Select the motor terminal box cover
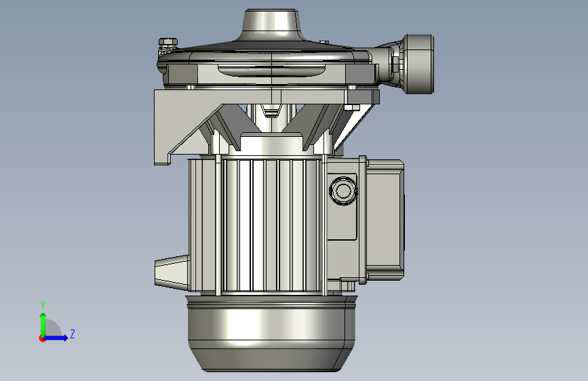 [x=385, y=220]
